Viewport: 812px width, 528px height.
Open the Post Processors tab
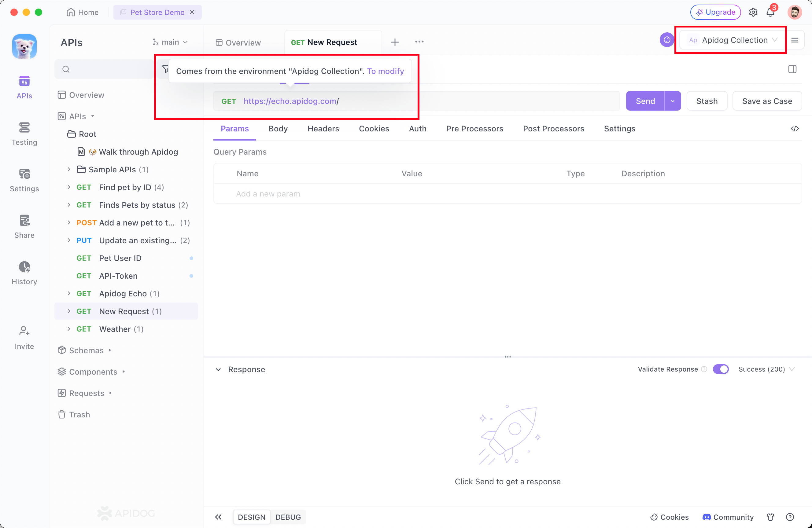(x=553, y=129)
